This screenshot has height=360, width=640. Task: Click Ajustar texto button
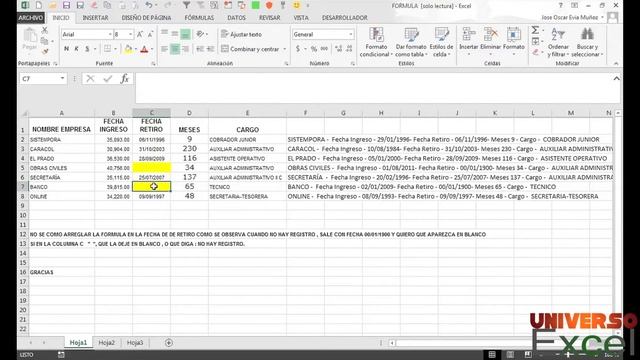click(241, 34)
